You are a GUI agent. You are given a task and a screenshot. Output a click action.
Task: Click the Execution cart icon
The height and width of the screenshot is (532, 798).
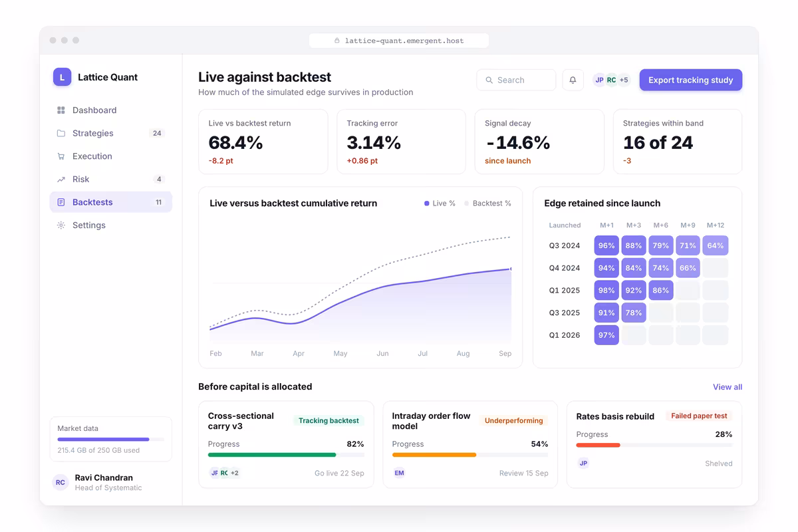61,156
